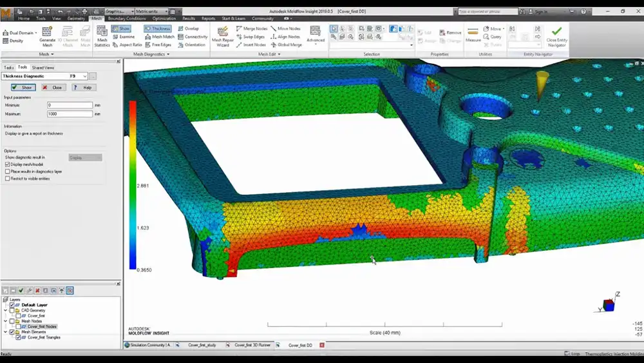Expand the Dual Domain mesh type dropdown

tap(36, 33)
